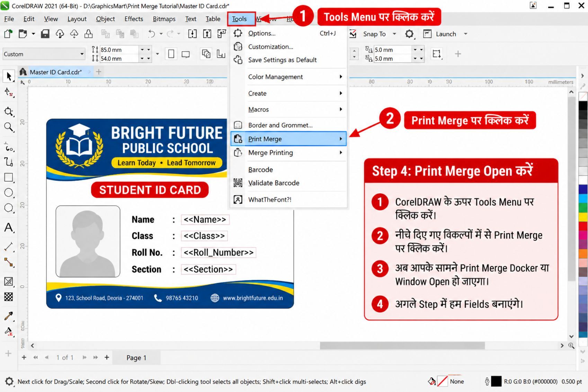Click the Save floppy disk icon

[x=45, y=34]
